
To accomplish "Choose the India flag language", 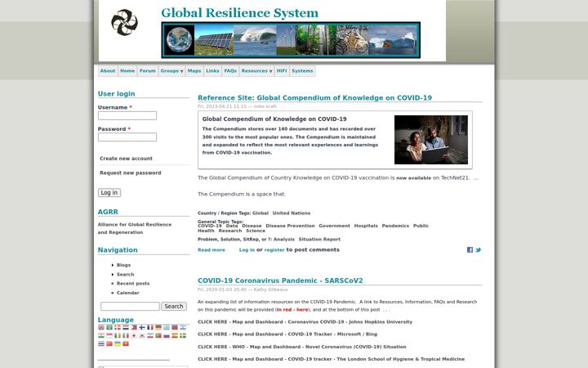I will coord(101,335).
